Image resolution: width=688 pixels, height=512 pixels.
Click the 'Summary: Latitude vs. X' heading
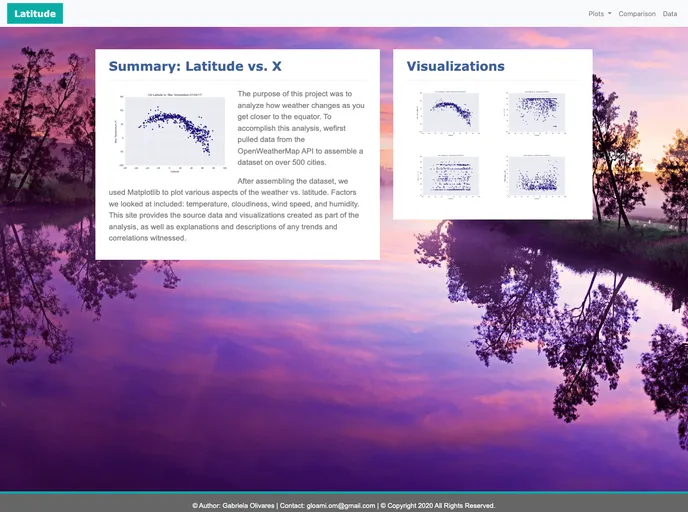(x=195, y=66)
